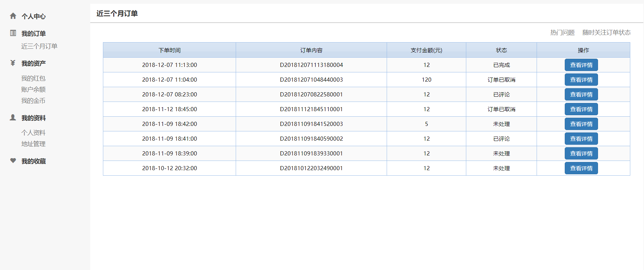Image resolution: width=644 pixels, height=270 pixels.
Task: Click 订单已取消 status of the 11:04:00 order
Action: click(501, 80)
